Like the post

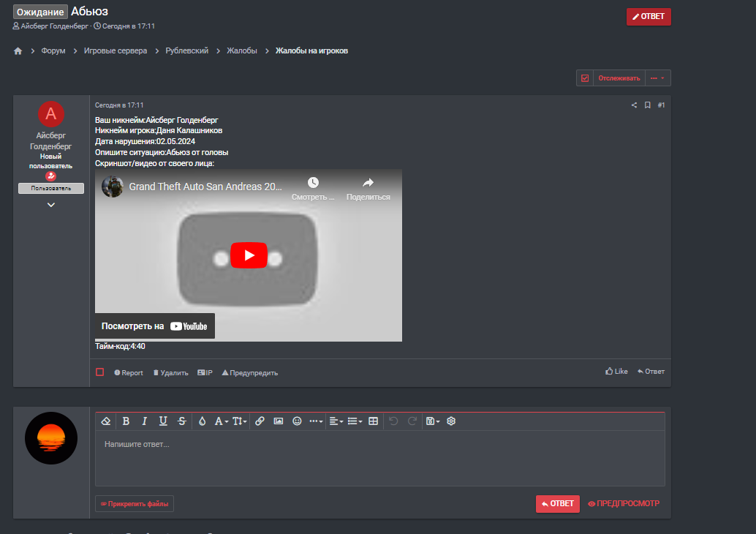tap(616, 372)
